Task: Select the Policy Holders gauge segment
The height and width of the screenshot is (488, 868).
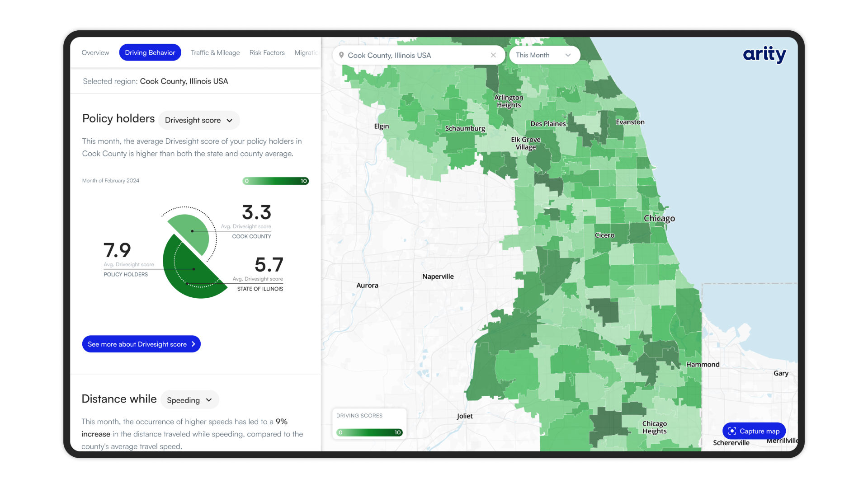Action: (x=194, y=269)
